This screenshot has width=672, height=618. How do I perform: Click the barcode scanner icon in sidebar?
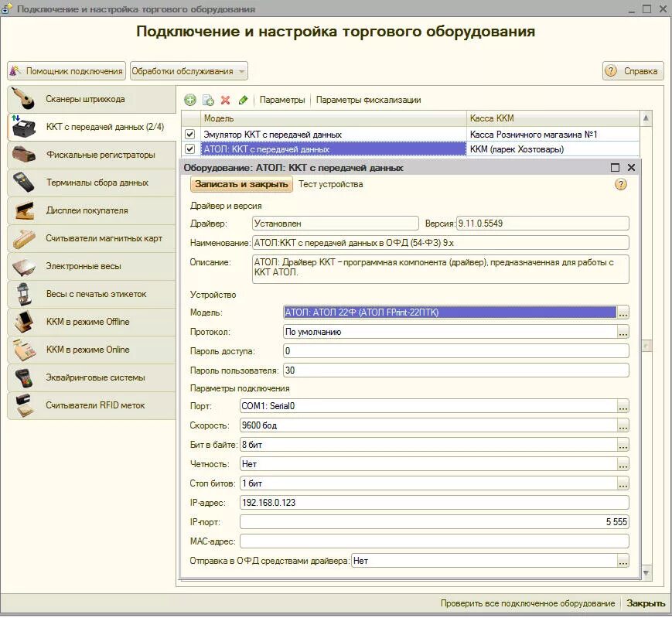click(24, 98)
